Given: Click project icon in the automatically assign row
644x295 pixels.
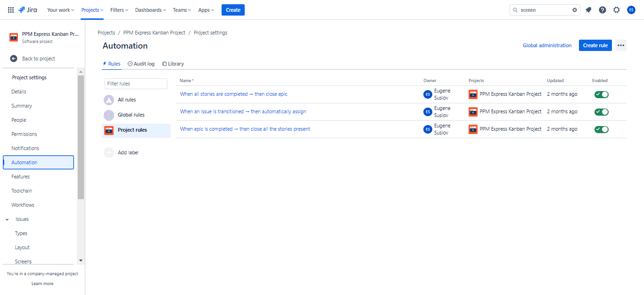Looking at the screenshot, I should tap(473, 112).
